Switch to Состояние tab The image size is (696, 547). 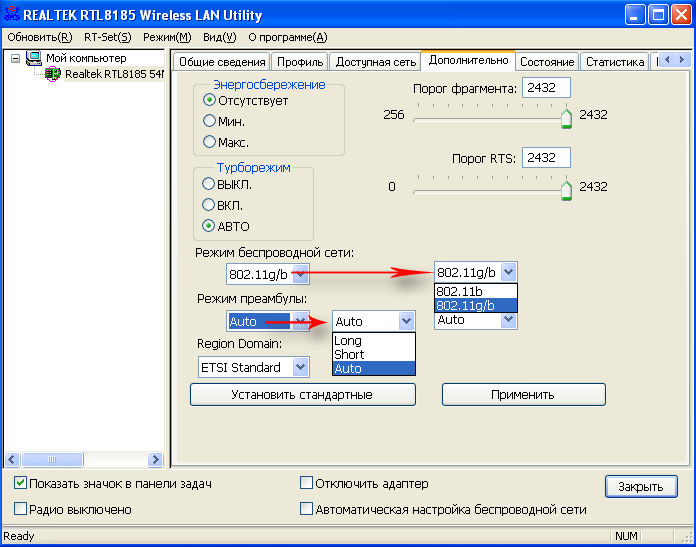pyautogui.click(x=547, y=62)
